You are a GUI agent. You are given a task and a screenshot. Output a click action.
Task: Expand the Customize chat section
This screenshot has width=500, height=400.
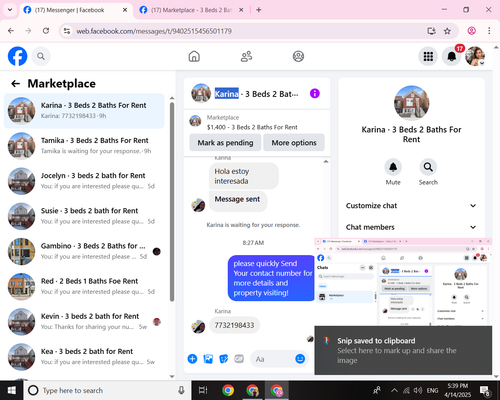411,206
